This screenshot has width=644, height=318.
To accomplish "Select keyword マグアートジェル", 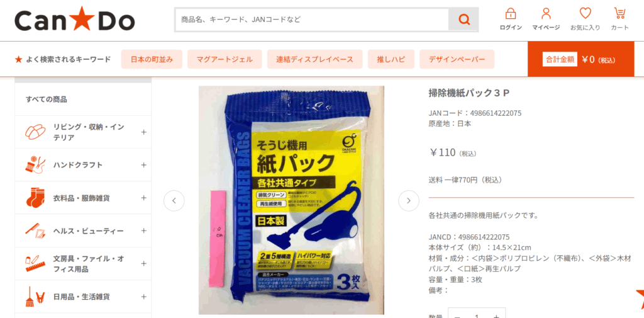I will pos(225,59).
